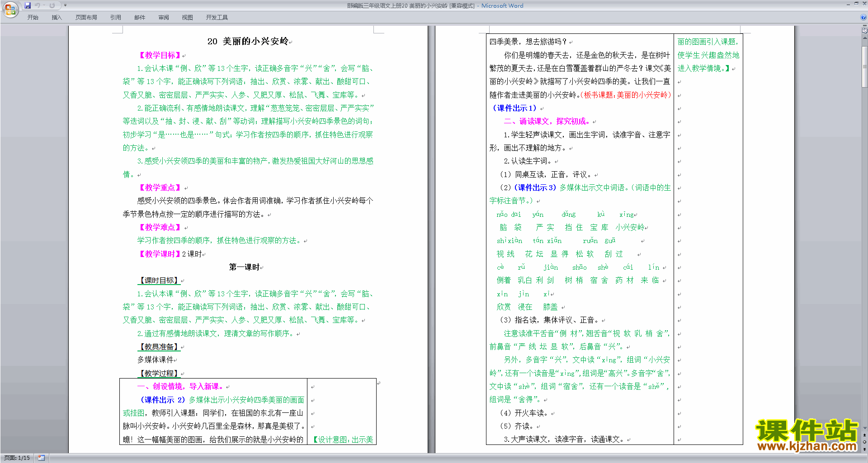868x463 pixels.
Task: Click the pinyin line nǎo dai
Action: (x=509, y=215)
